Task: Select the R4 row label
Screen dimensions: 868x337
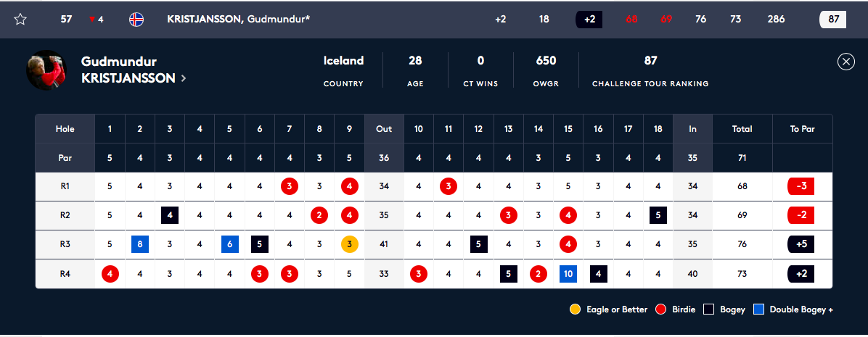Action: [65, 274]
